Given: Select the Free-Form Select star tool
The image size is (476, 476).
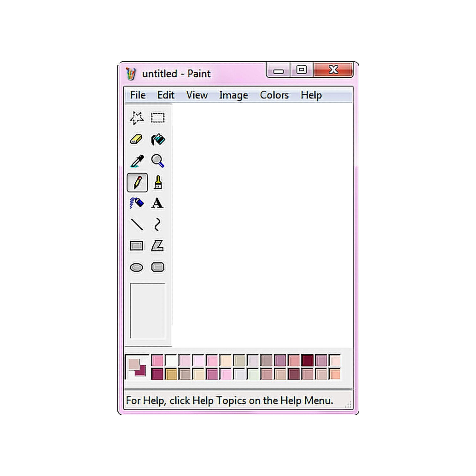Looking at the screenshot, I should pyautogui.click(x=137, y=118).
